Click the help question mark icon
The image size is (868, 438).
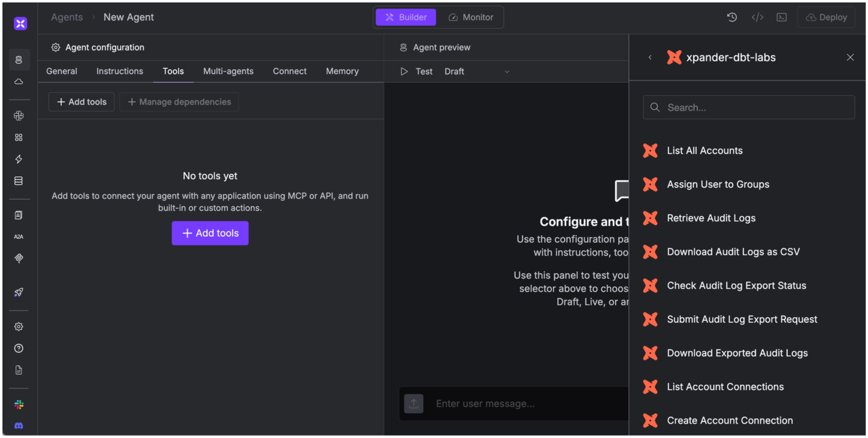tap(19, 348)
